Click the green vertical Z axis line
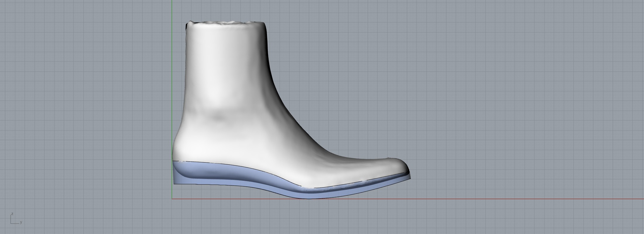The height and width of the screenshot is (234, 644). pyautogui.click(x=172, y=88)
